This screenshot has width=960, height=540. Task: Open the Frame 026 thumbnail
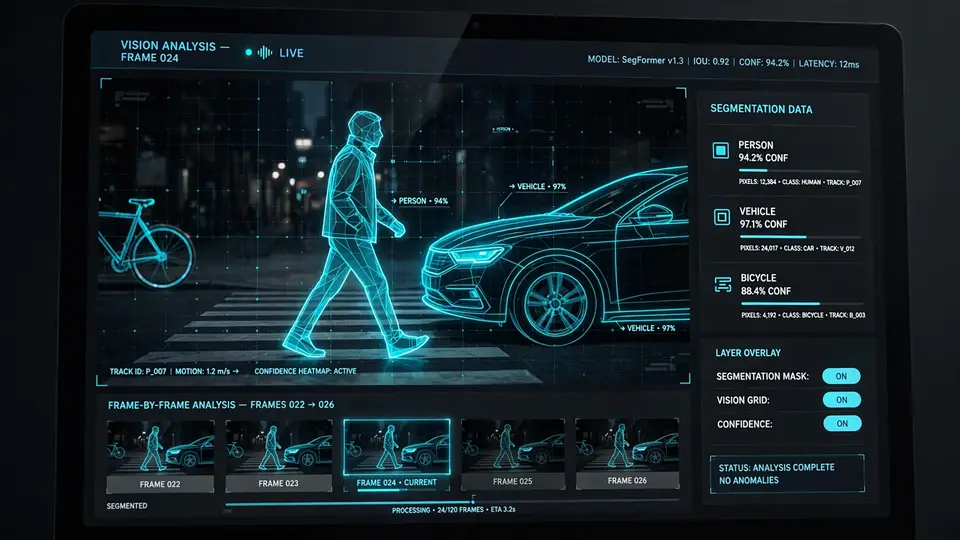[x=628, y=453]
